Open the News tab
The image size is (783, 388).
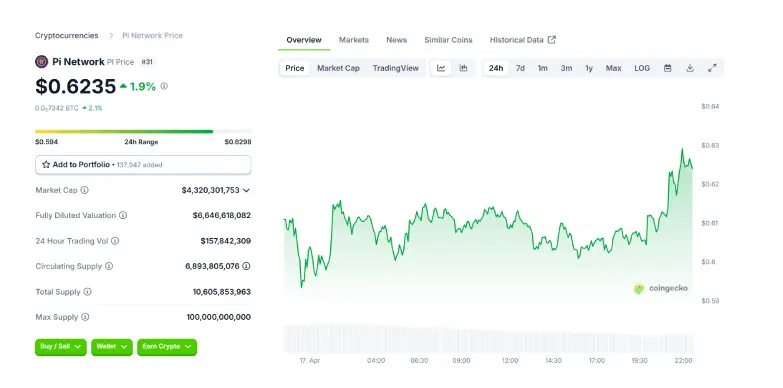pyautogui.click(x=396, y=40)
